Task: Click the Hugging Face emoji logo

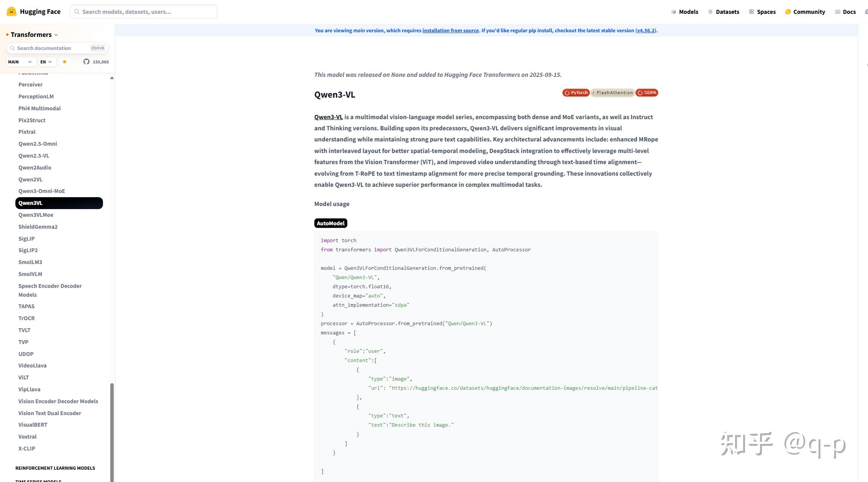Action: (x=12, y=12)
